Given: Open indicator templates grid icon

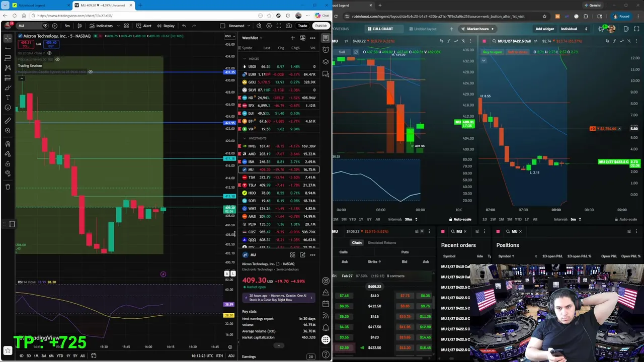Looking at the screenshot, I should tap(126, 26).
